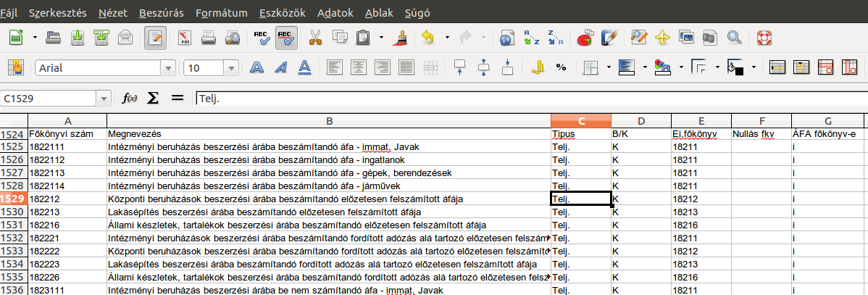
Task: Insert a hyperlink via the globe icon
Action: (507, 38)
